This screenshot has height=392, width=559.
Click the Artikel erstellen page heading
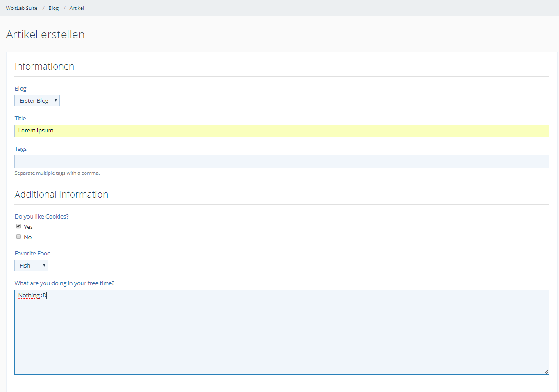(45, 34)
